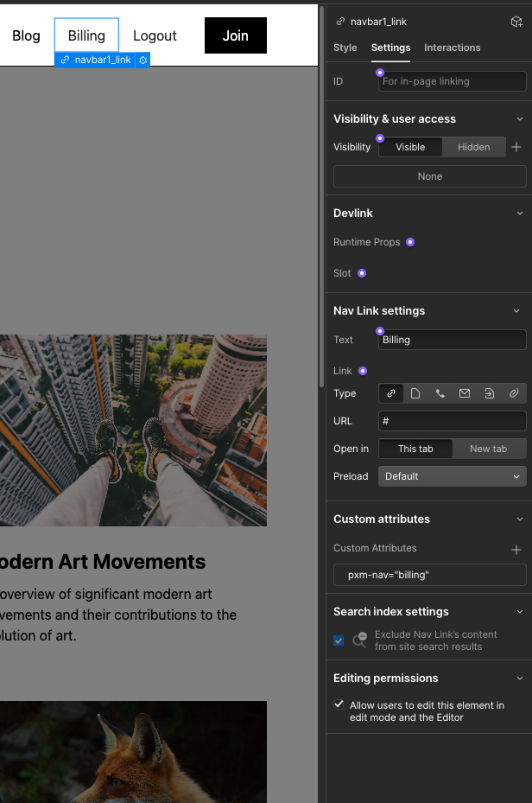Select the File attachment link type icon
This screenshot has width=532, height=803.
click(514, 393)
